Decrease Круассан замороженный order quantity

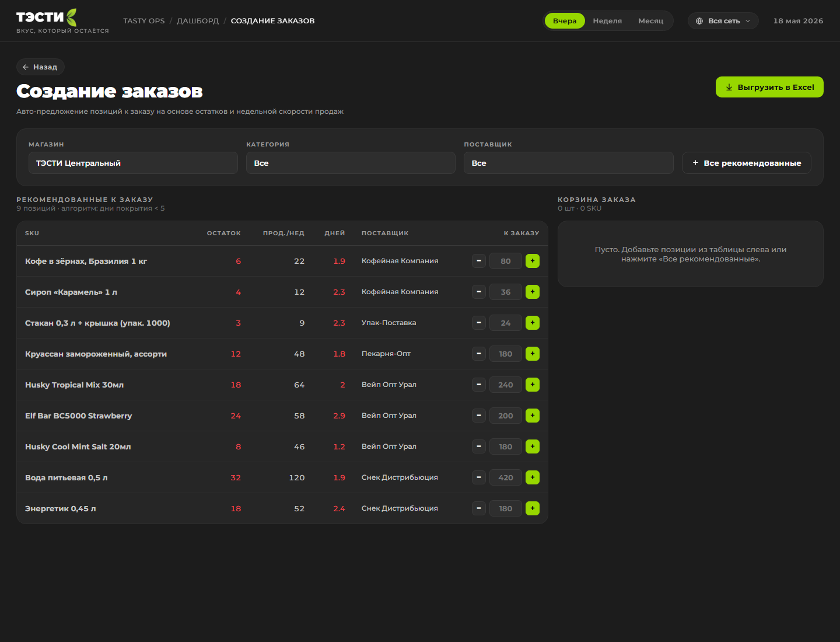point(479,354)
